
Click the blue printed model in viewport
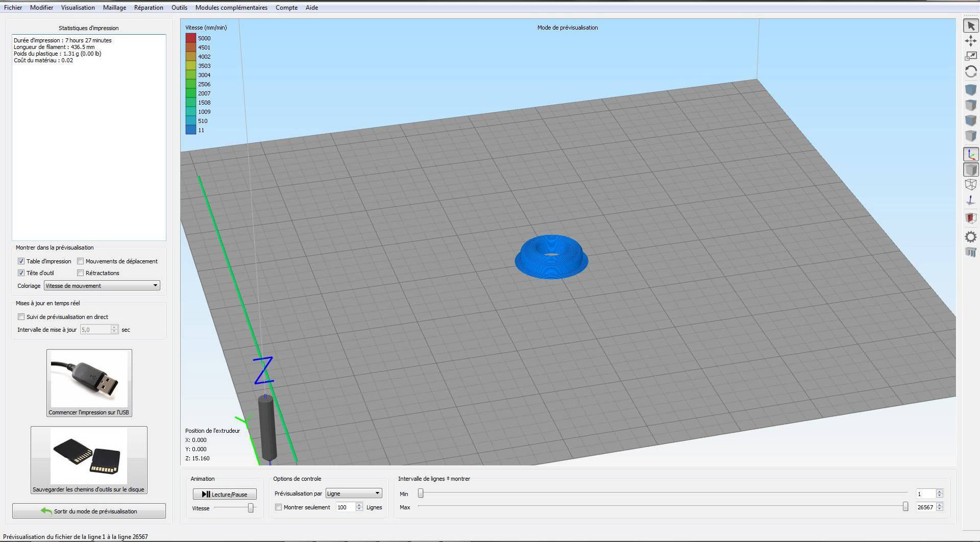551,257
